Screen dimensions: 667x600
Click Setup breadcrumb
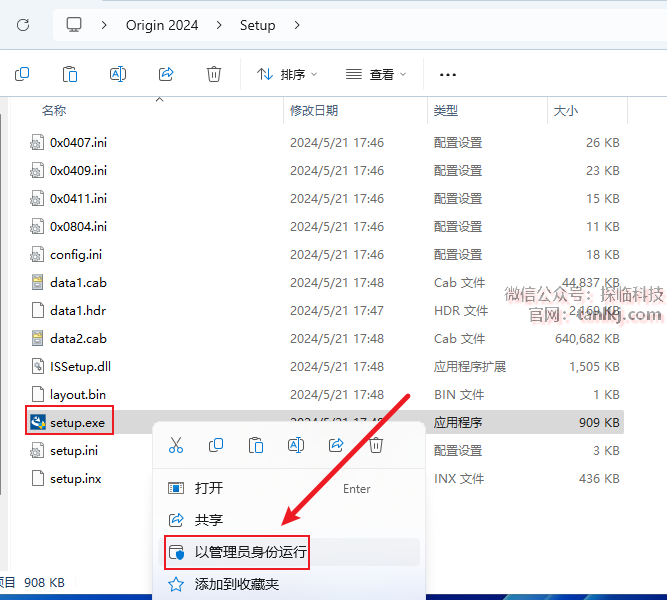pyautogui.click(x=257, y=25)
